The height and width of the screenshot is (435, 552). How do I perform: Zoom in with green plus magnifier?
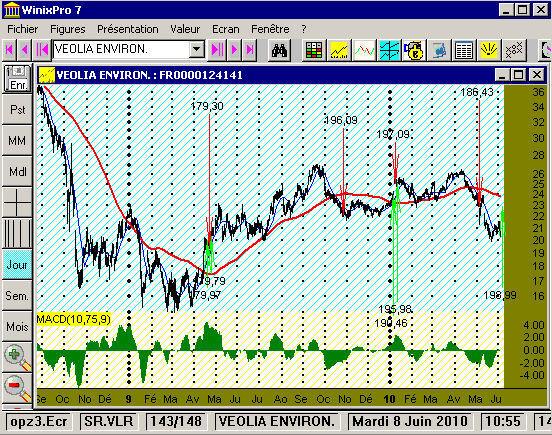coord(17,357)
